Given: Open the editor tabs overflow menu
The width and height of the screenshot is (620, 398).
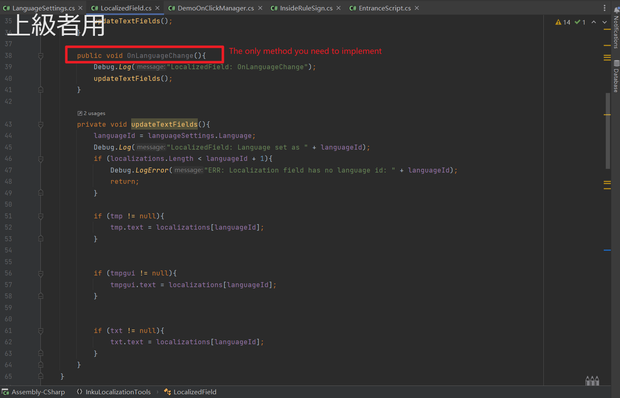Looking at the screenshot, I should 604,8.
